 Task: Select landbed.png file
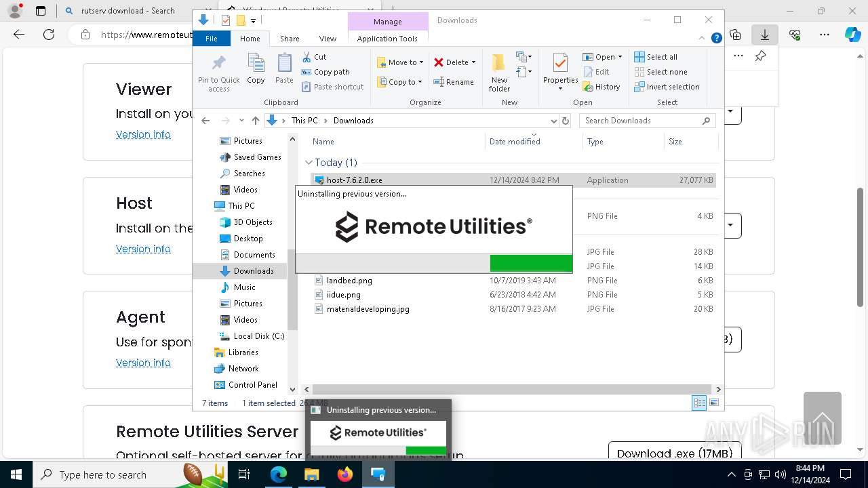point(513,281)
